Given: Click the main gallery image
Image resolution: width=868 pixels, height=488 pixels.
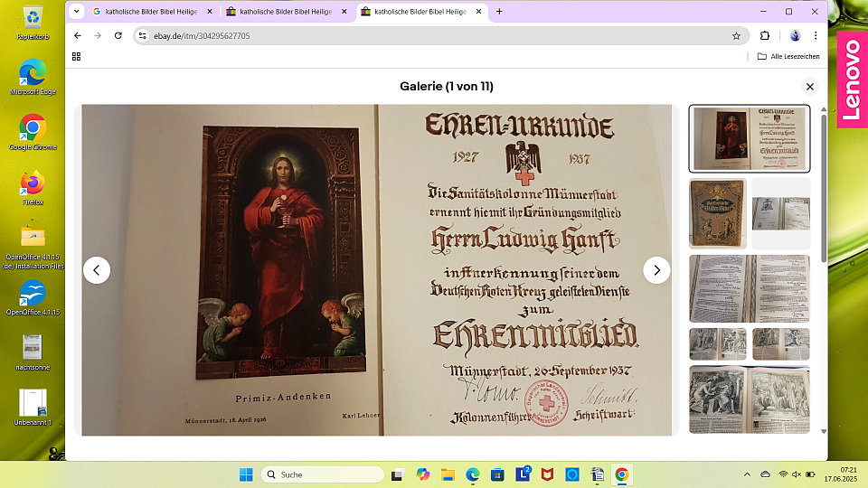Looking at the screenshot, I should coord(376,270).
